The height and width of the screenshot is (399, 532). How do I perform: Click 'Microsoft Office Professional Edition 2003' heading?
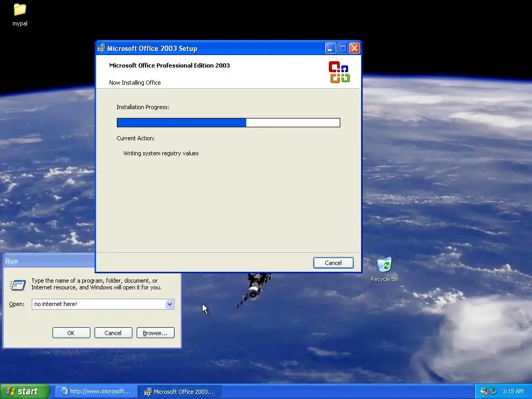[169, 65]
